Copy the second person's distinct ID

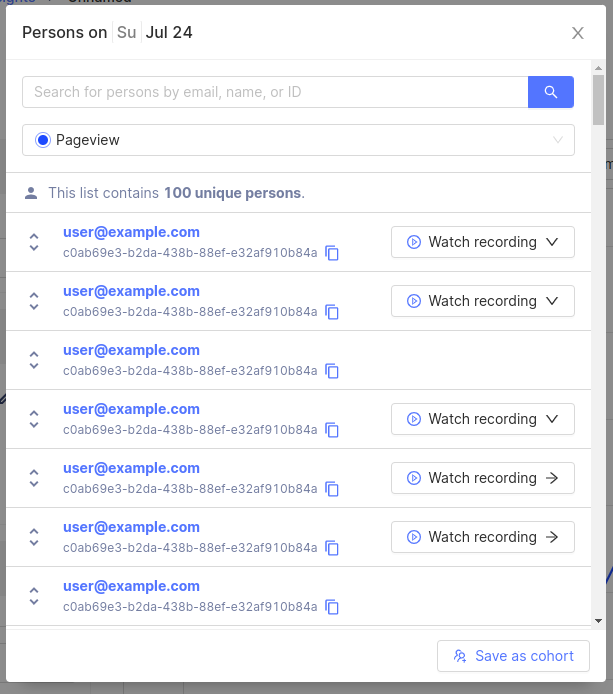(333, 313)
